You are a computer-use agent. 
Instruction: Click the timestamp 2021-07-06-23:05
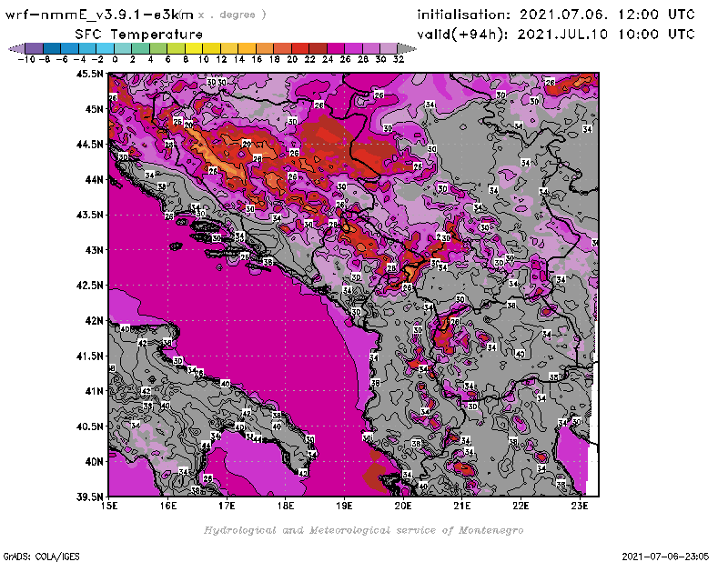coord(665,557)
